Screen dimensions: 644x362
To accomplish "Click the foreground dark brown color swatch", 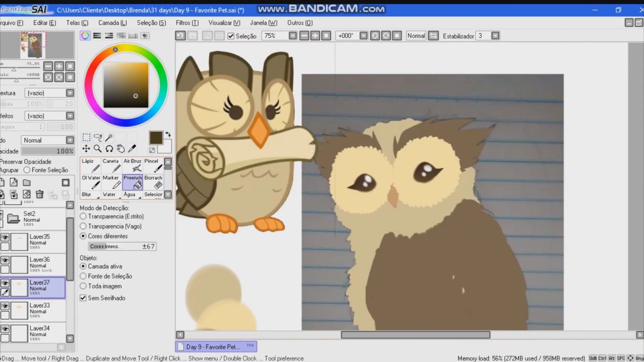I will (155, 138).
